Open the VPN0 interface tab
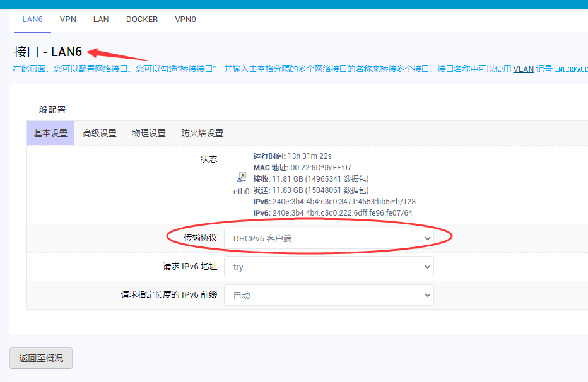This screenshot has width=588, height=382. (x=185, y=20)
